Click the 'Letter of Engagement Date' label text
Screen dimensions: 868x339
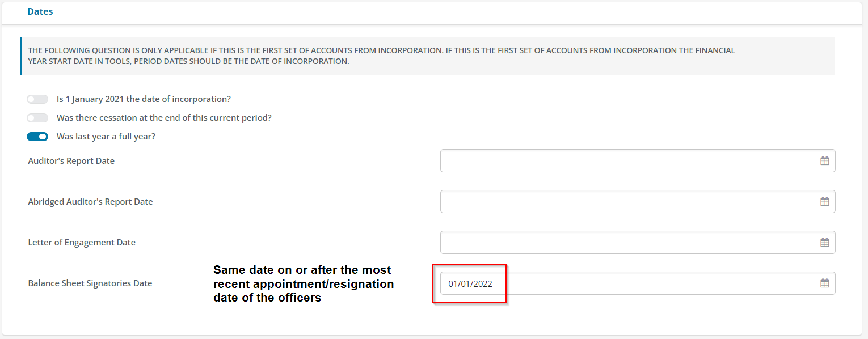point(82,243)
